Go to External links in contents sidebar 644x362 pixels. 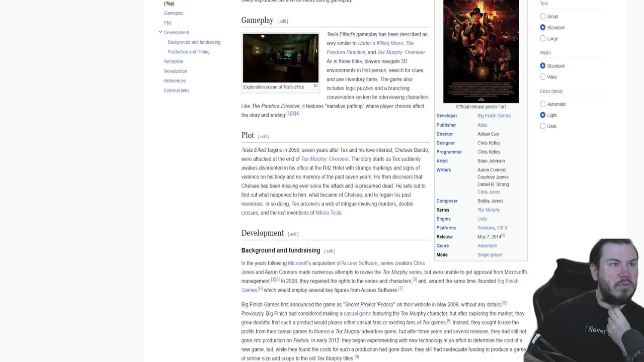[x=177, y=90]
